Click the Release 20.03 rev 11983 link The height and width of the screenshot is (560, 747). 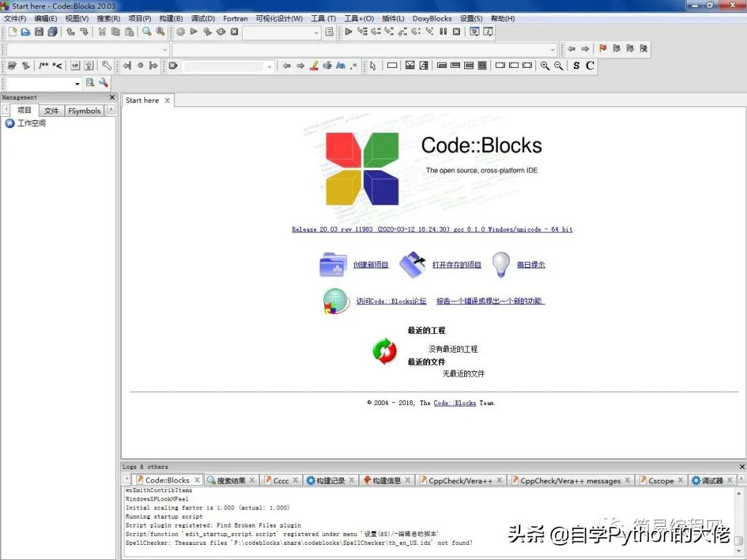click(432, 229)
